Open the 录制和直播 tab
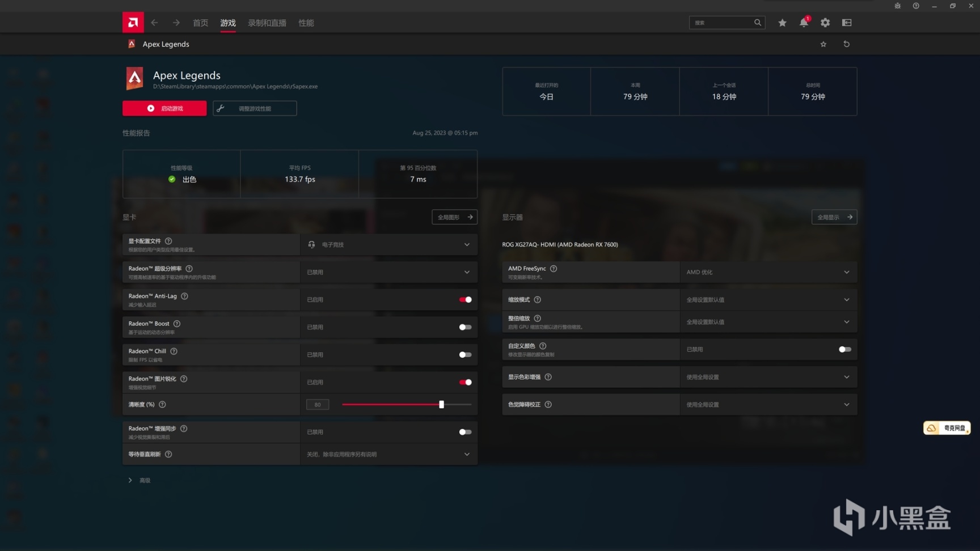Image resolution: width=980 pixels, height=551 pixels. pyautogui.click(x=267, y=23)
